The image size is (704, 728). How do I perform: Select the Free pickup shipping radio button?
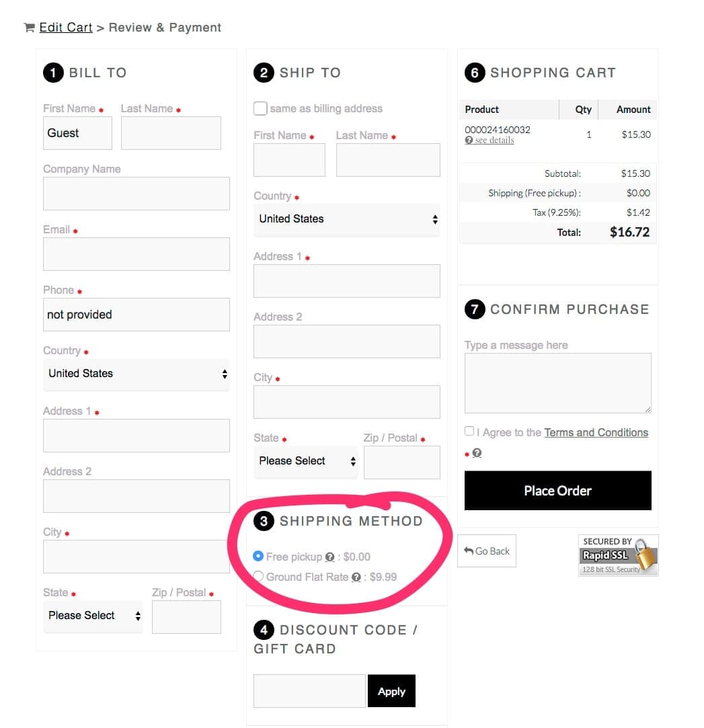(x=258, y=556)
